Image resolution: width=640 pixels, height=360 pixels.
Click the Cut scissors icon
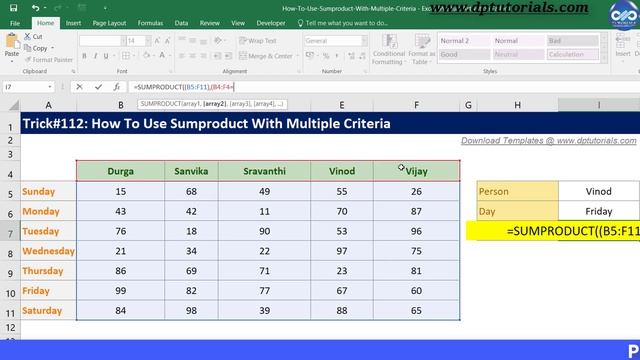pyautogui.click(x=27, y=36)
